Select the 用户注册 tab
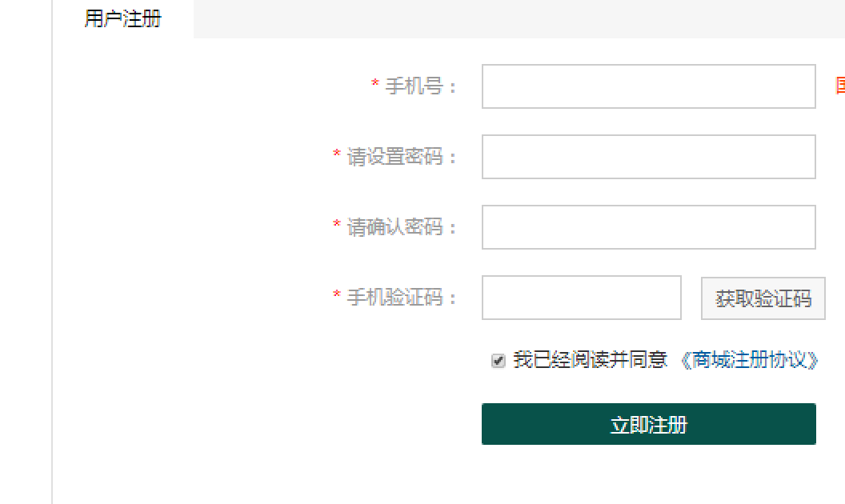 coord(123,19)
